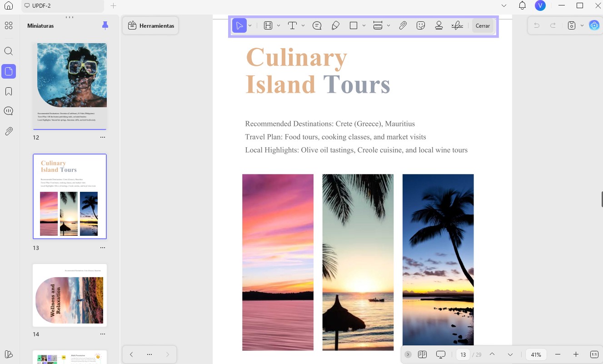Viewport: 603px width, 364px height.
Task: Go to previous page with up arrow
Action: [492, 354]
